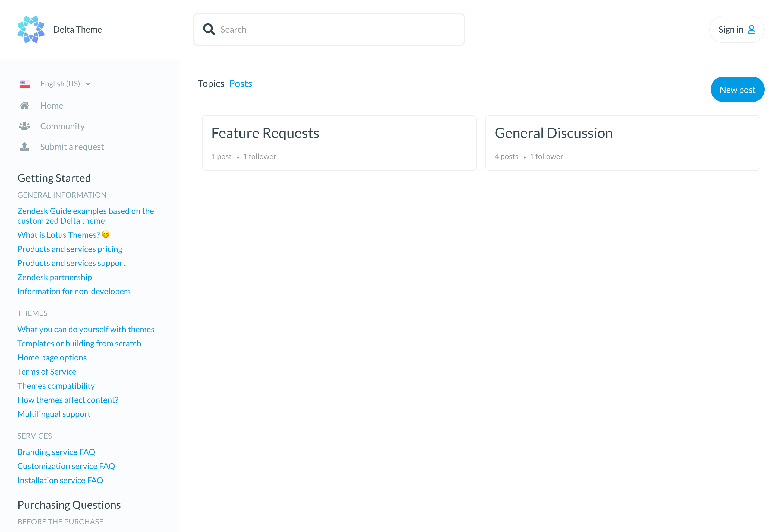Open Customization service FAQ link

pos(66,466)
